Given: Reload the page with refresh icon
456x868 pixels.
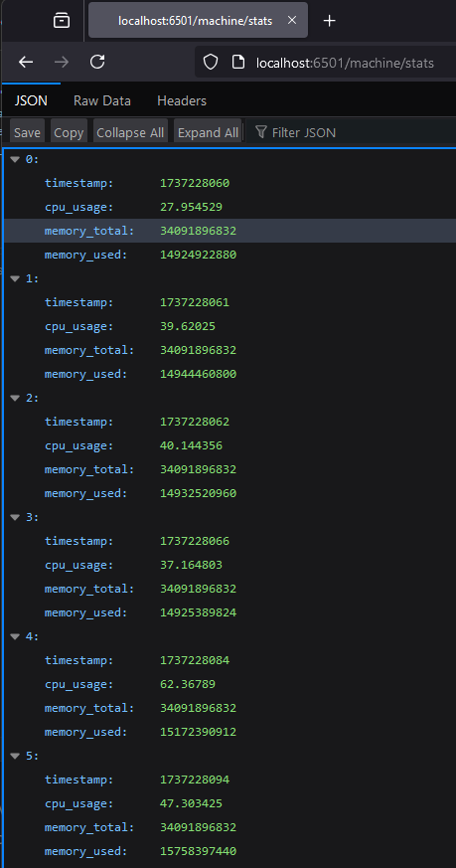Looking at the screenshot, I should tap(98, 62).
